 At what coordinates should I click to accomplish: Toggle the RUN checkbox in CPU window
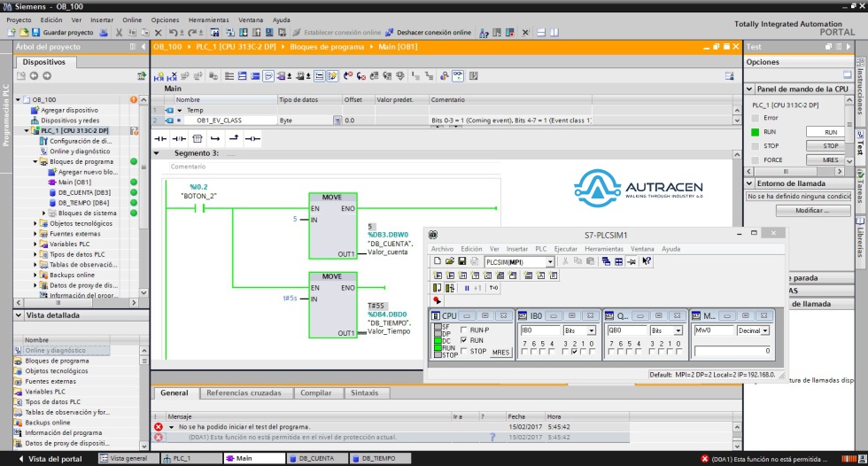tap(464, 340)
